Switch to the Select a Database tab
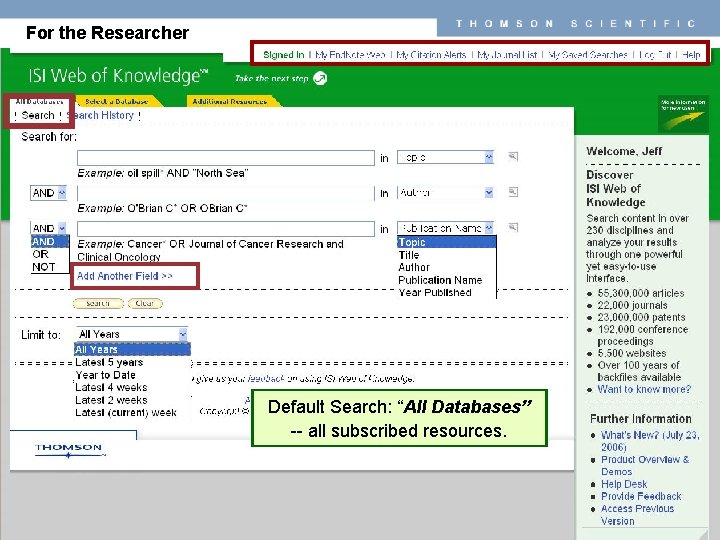The image size is (720, 540). pyautogui.click(x=117, y=101)
